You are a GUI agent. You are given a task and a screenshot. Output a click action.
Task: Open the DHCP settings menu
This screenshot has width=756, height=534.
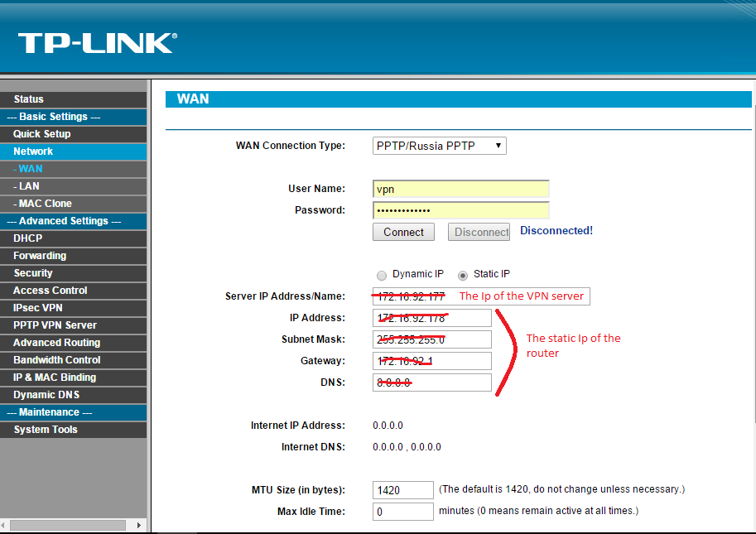point(28,238)
